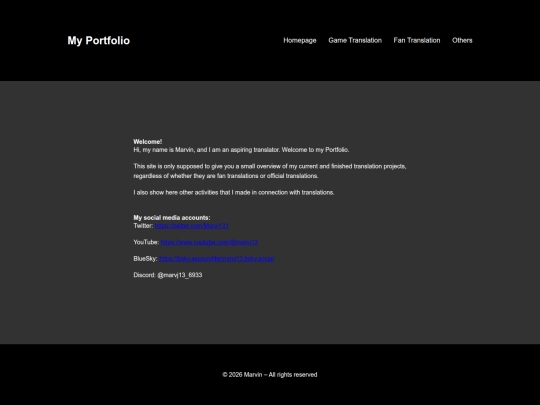540x405 pixels.
Task: Click the Discord handle @marvj13_6933 text
Action: point(180,275)
